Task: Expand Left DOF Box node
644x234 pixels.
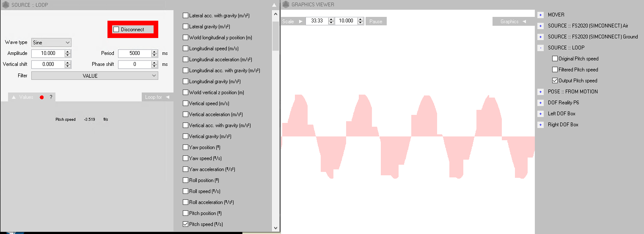Action: tap(541, 114)
